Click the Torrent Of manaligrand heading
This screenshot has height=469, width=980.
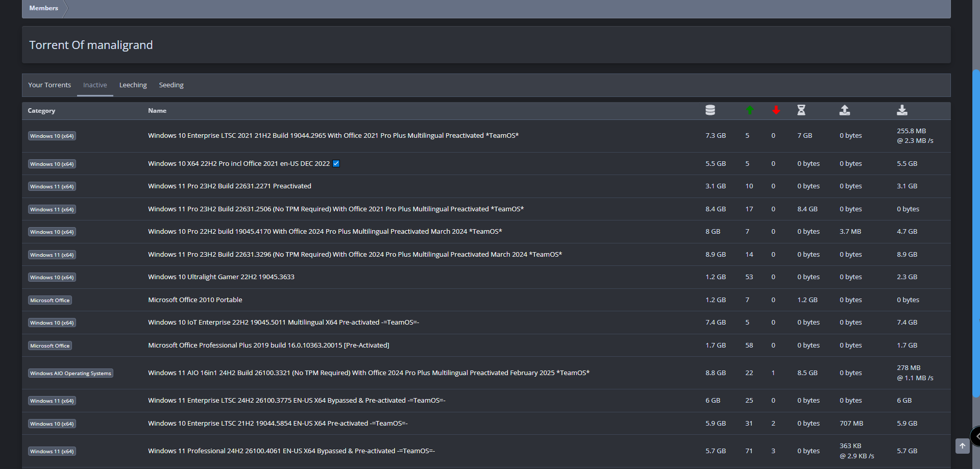pyautogui.click(x=91, y=45)
